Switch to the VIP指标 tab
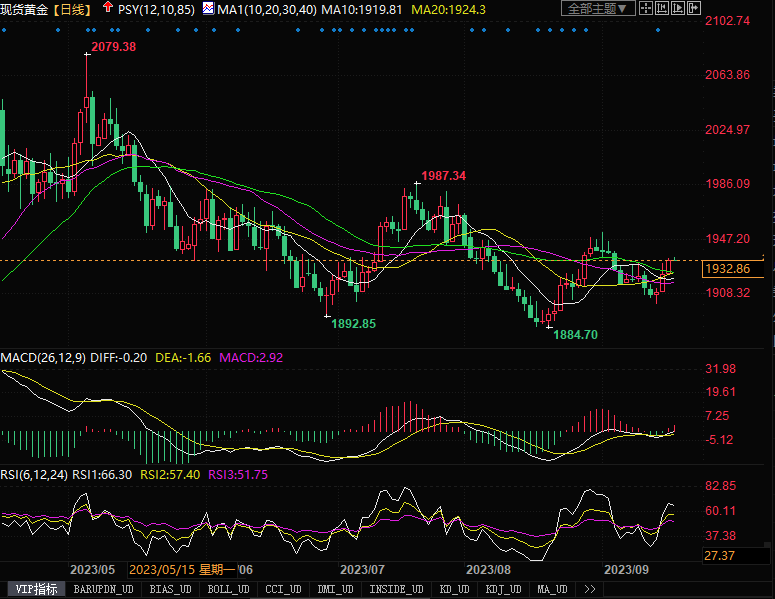 (x=34, y=589)
